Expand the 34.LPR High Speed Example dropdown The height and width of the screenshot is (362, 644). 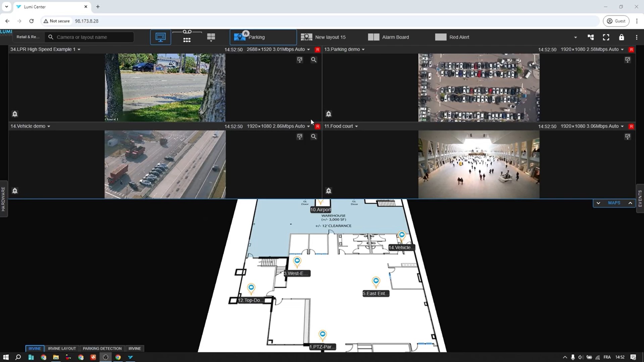pyautogui.click(x=79, y=50)
